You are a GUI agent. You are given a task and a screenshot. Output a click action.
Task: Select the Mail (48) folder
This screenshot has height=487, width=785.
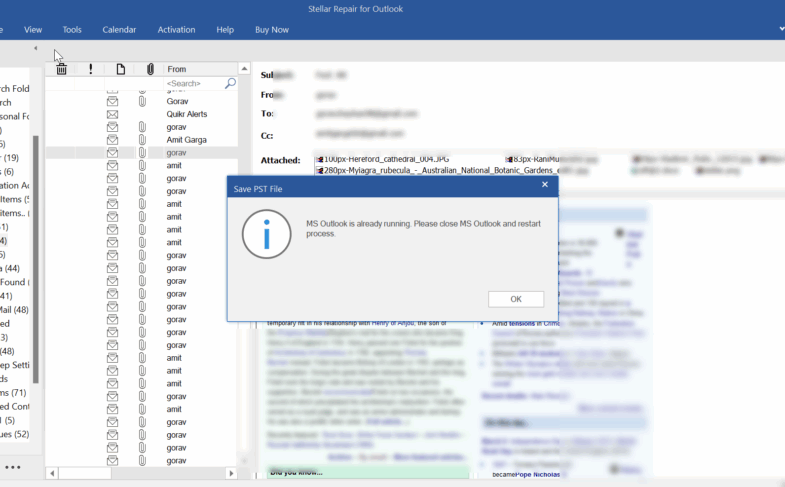(x=15, y=310)
